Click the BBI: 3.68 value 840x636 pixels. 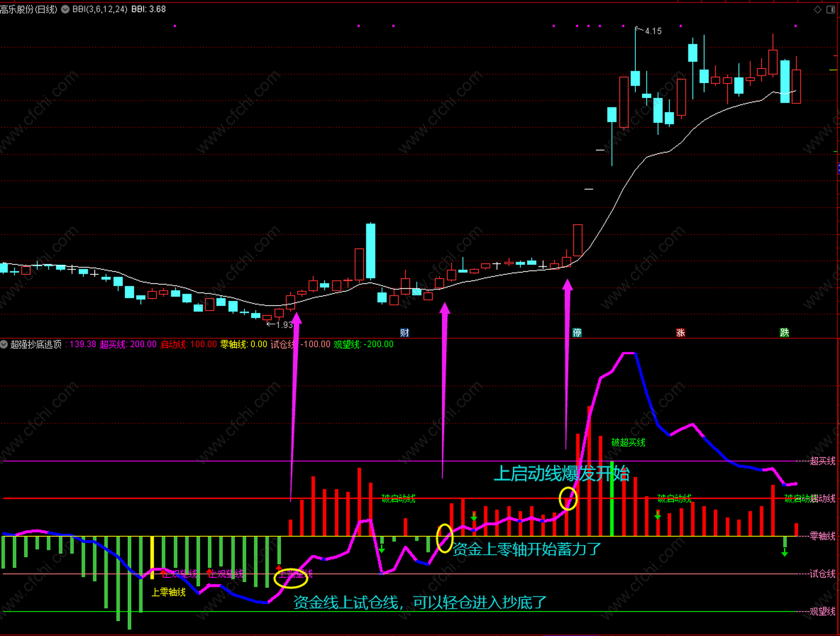click(149, 9)
